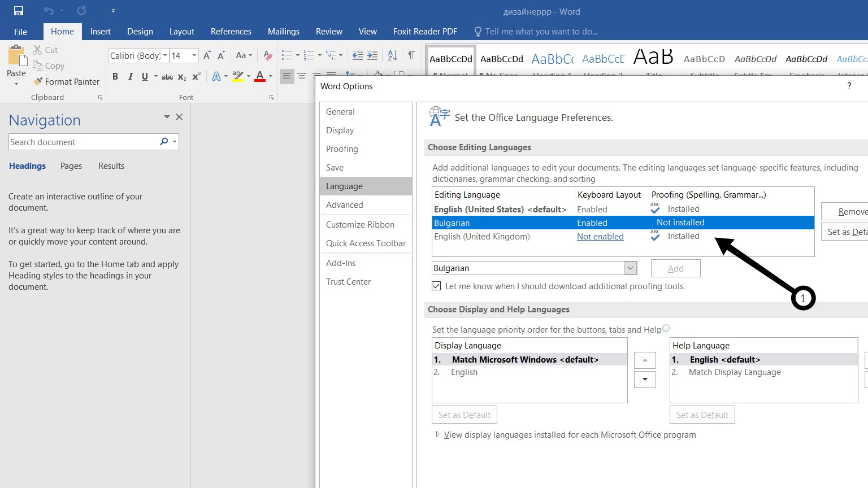The width and height of the screenshot is (868, 488).
Task: Insert a numbered list
Action: tap(309, 55)
